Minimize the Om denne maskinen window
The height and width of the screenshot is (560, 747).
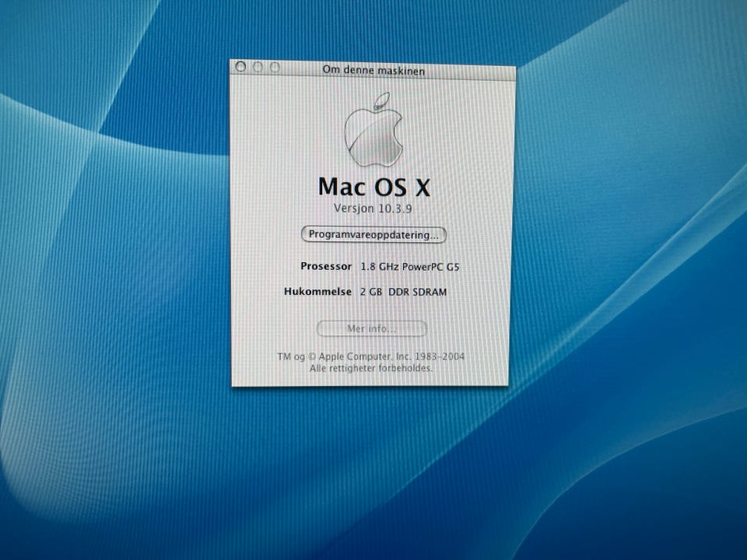[x=258, y=67]
